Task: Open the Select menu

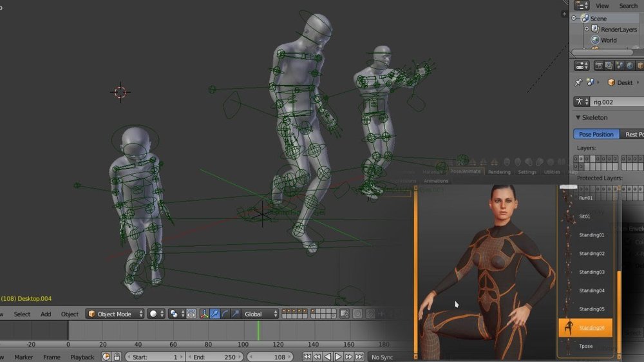Action: [x=22, y=314]
